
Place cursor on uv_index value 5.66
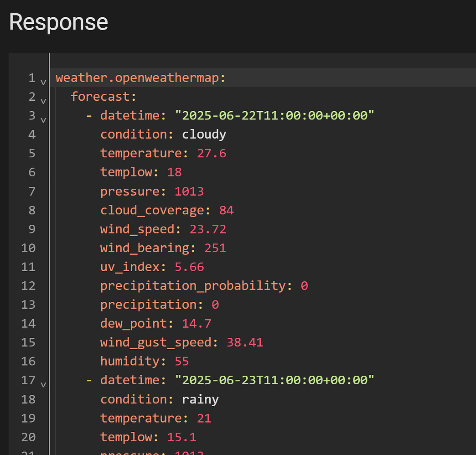(x=189, y=267)
